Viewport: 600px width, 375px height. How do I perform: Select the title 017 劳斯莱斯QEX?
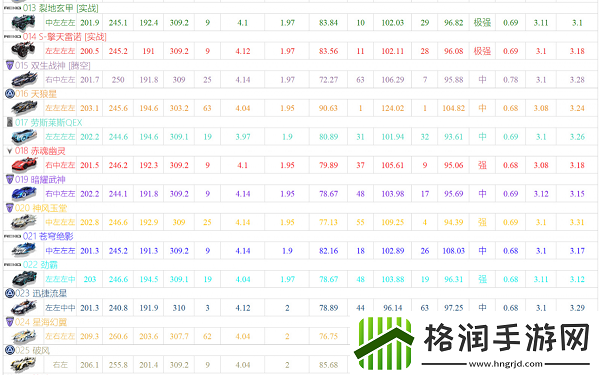click(x=49, y=122)
